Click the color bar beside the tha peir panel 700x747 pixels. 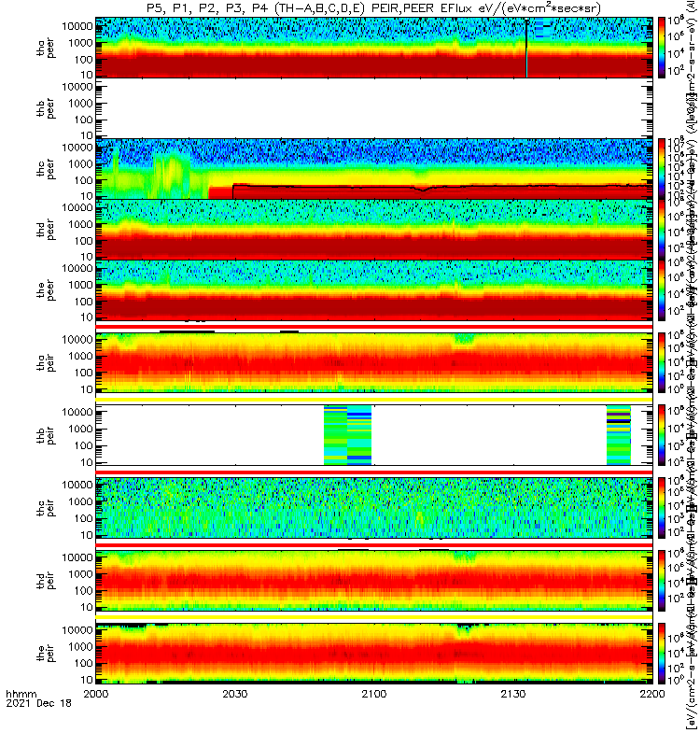[x=662, y=362]
